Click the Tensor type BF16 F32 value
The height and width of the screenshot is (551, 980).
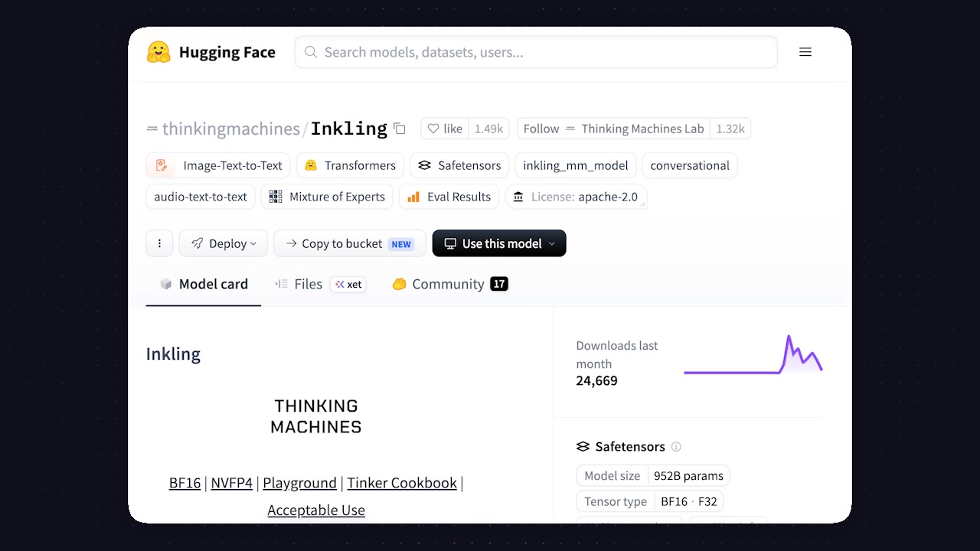[x=689, y=501]
